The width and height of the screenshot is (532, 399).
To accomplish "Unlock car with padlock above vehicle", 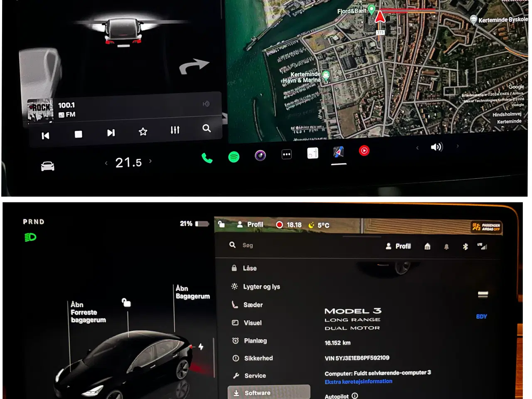I will click(126, 302).
